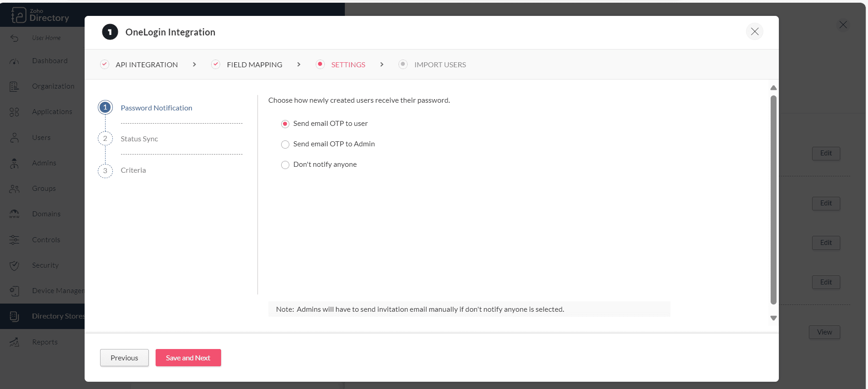The width and height of the screenshot is (868, 389).
Task: Click the OneLogin logo icon in dialog header
Action: [110, 32]
